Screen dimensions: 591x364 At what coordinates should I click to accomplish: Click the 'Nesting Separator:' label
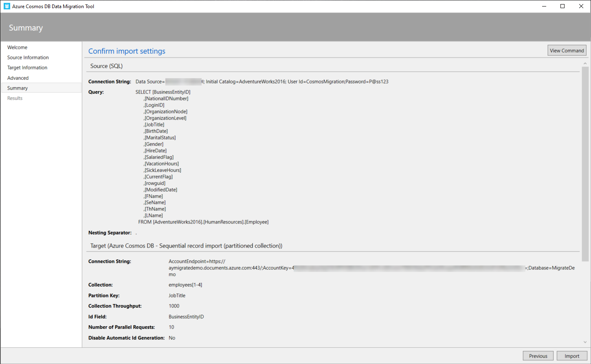click(x=110, y=233)
